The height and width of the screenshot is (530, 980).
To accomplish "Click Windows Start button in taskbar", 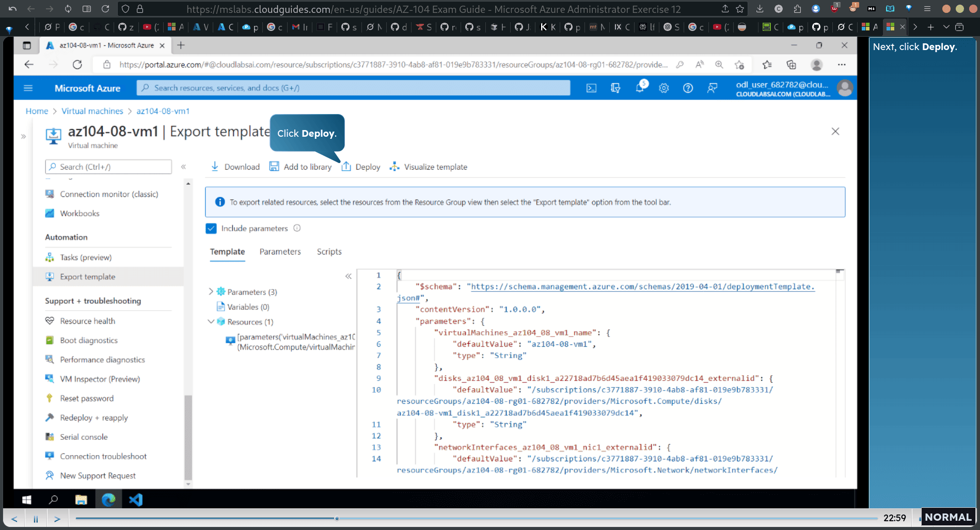I will pos(27,500).
